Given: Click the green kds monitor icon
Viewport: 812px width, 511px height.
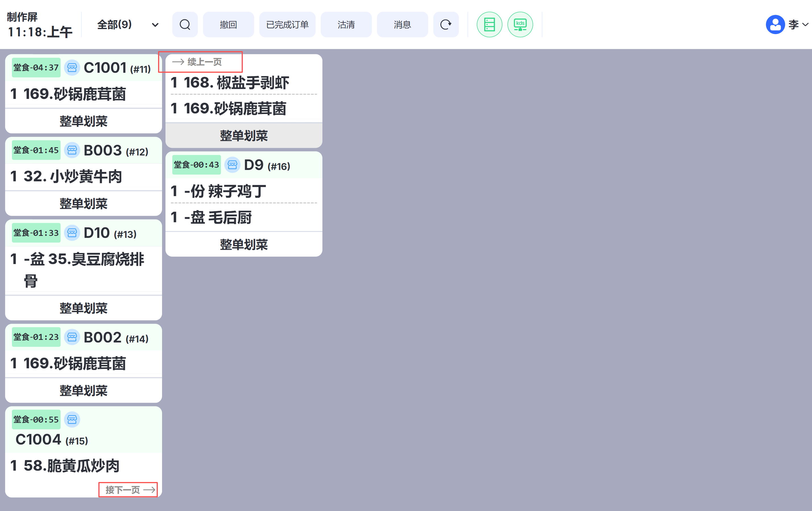Looking at the screenshot, I should coord(520,25).
